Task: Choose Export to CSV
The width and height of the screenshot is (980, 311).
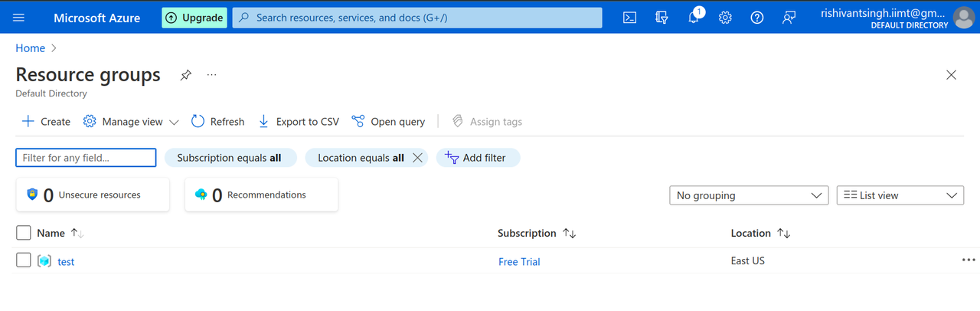Action: (x=299, y=122)
